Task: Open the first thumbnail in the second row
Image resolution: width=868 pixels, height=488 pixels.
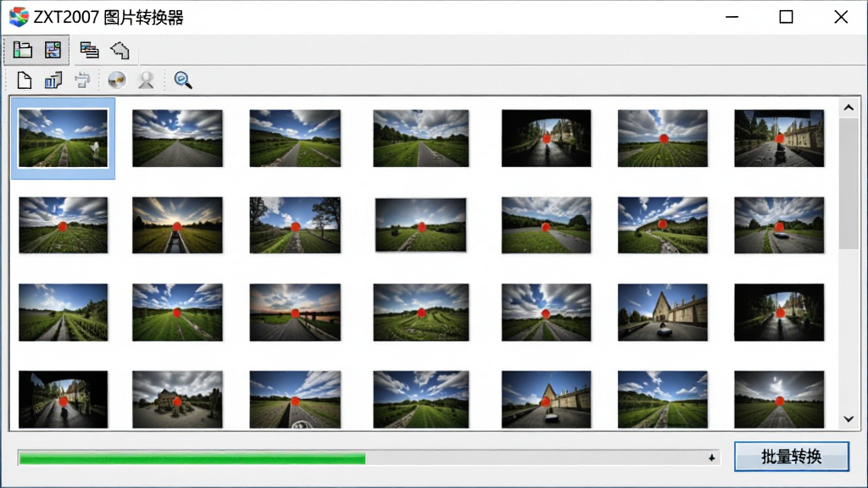Action: point(63,225)
